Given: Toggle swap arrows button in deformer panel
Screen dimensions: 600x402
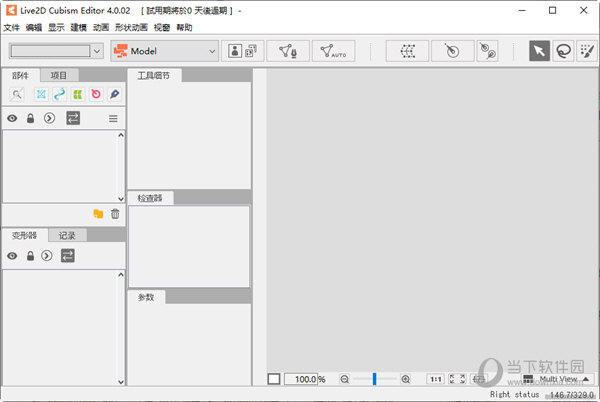Looking at the screenshot, I should pos(68,256).
